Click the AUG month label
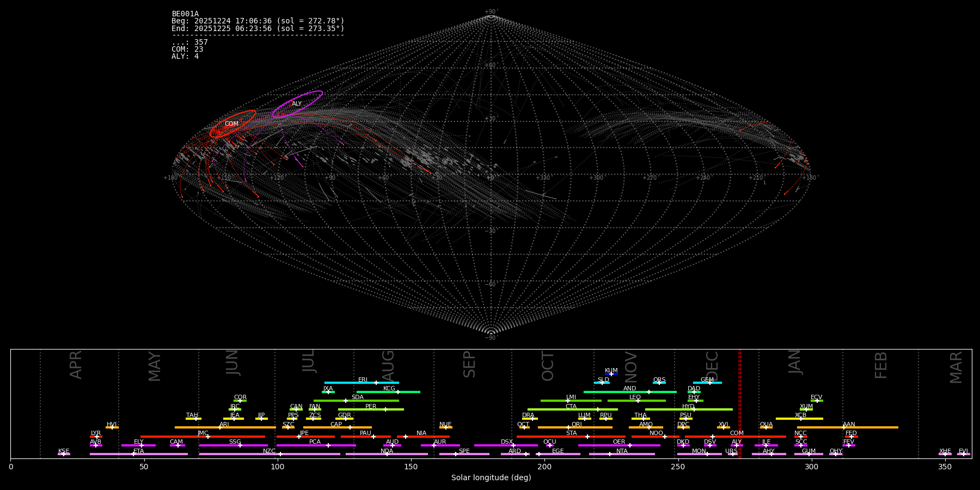Viewport: 980px width, 490px height. point(388,366)
